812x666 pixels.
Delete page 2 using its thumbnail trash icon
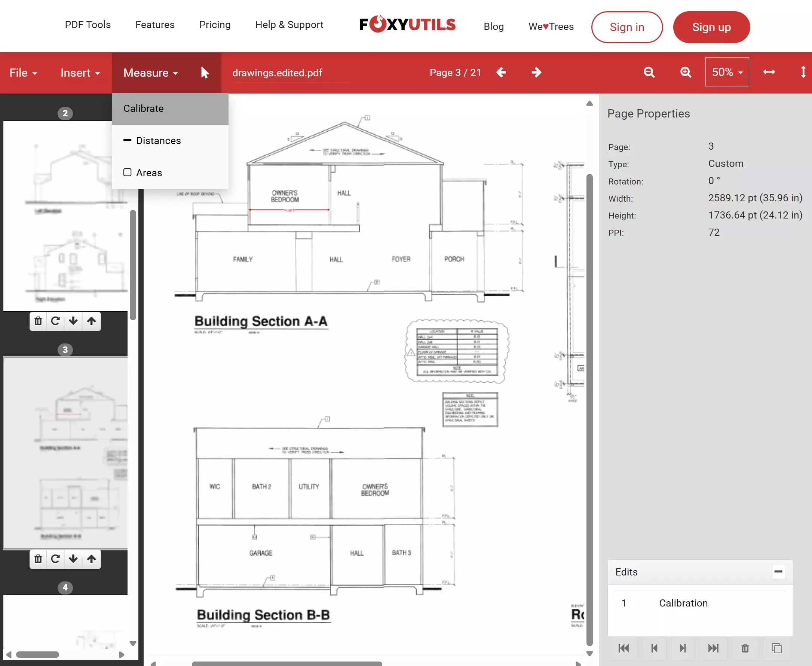[x=38, y=321]
